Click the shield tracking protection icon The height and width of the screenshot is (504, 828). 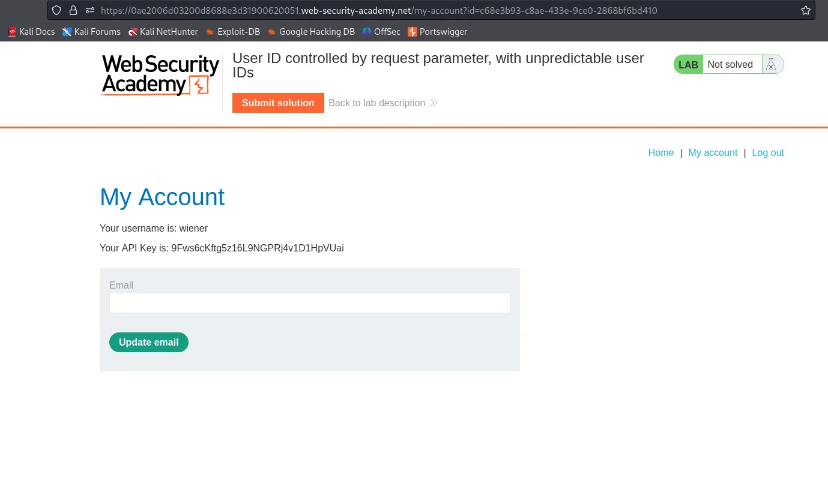(x=56, y=10)
